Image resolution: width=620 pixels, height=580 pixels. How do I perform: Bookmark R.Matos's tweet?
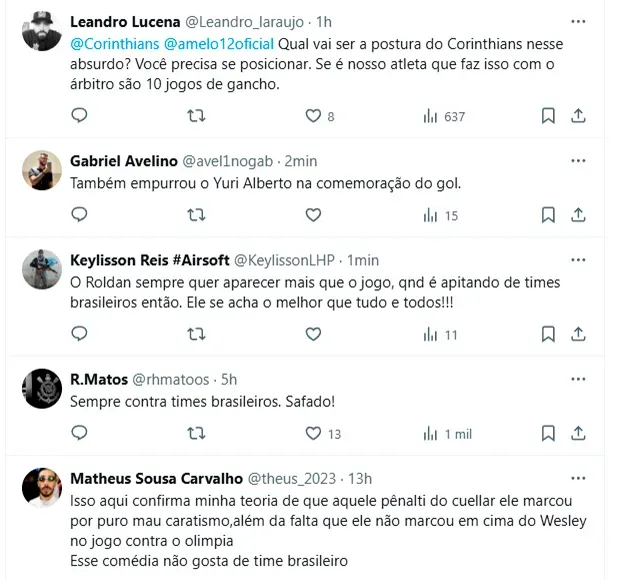tap(548, 433)
